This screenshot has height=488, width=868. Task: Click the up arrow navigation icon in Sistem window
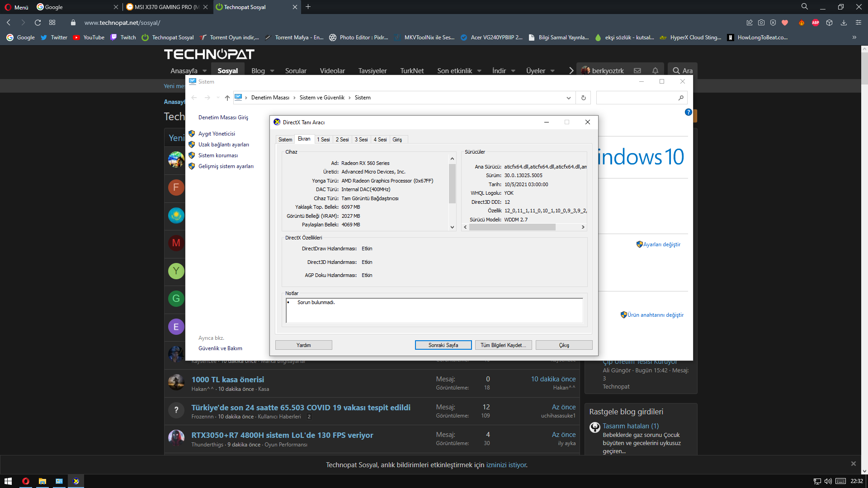coord(227,98)
